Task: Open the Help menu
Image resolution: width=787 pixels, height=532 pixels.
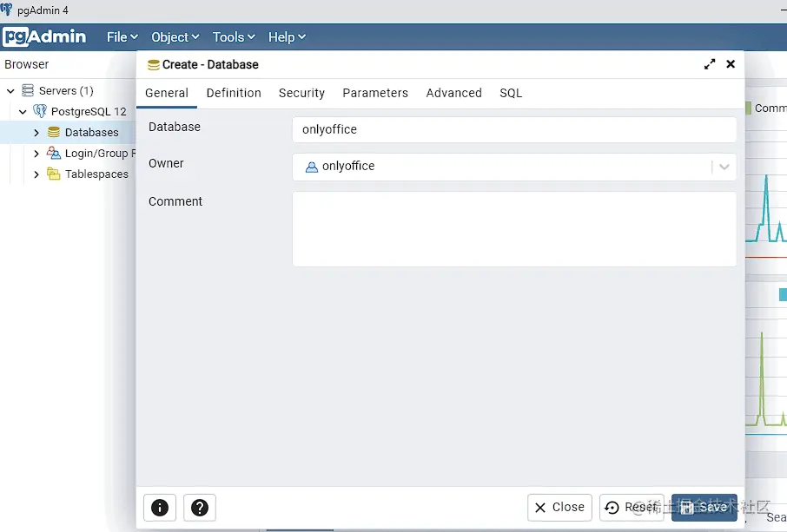Action: click(287, 37)
